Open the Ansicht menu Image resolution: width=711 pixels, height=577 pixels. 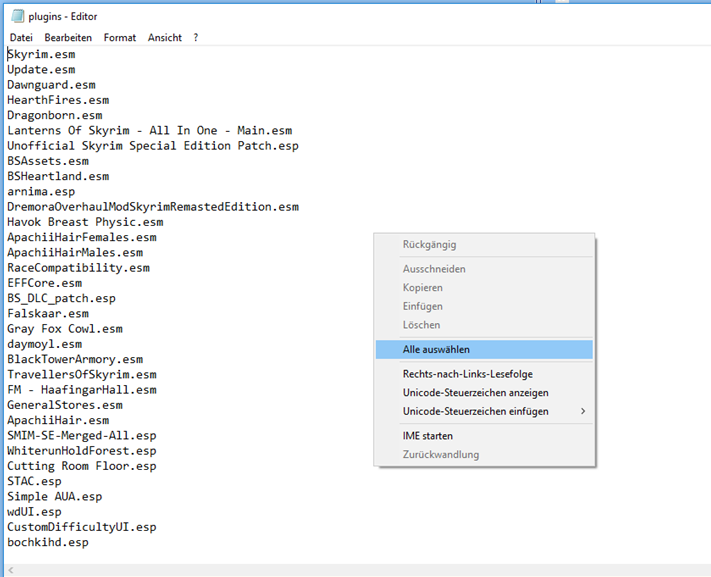click(165, 37)
